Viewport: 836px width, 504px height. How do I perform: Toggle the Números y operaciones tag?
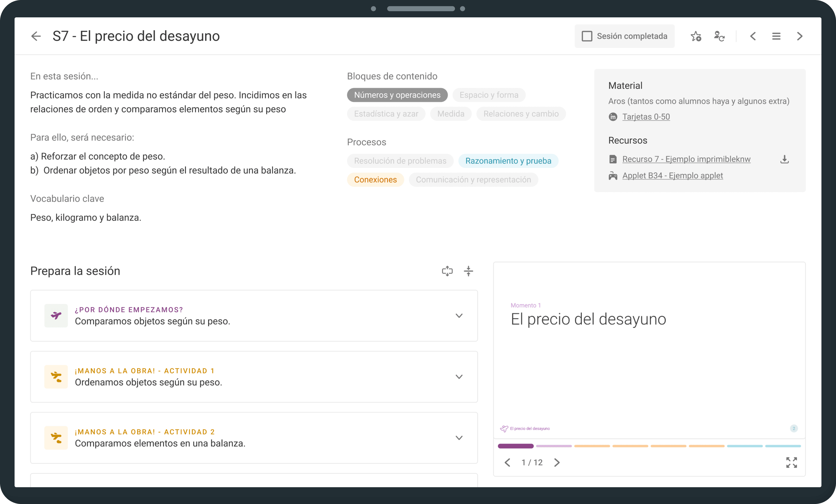tap(397, 95)
